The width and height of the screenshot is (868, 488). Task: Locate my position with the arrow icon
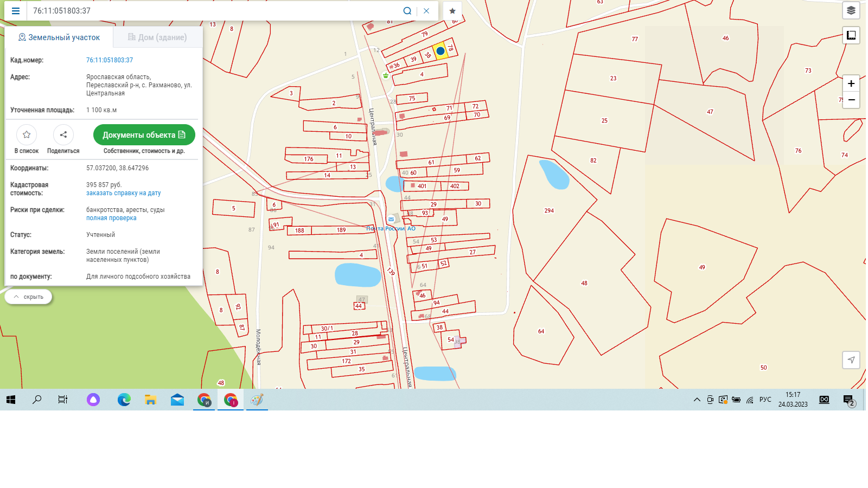[851, 359]
